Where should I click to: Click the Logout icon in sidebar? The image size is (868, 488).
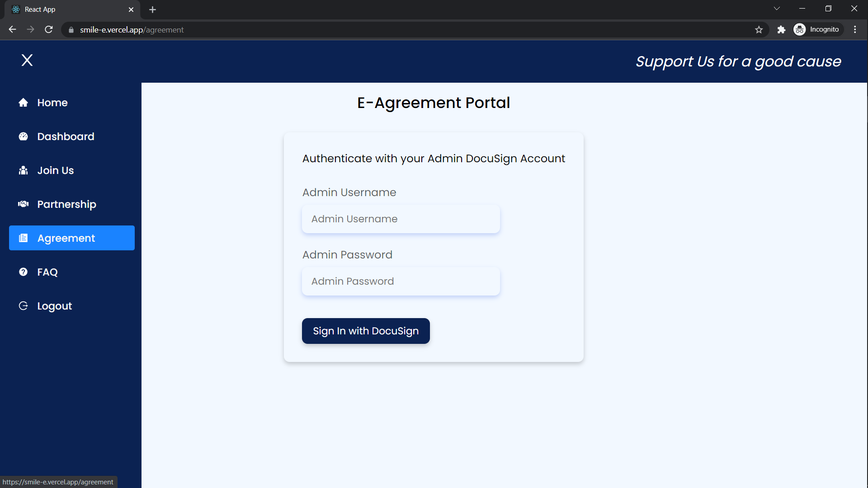pos(23,306)
